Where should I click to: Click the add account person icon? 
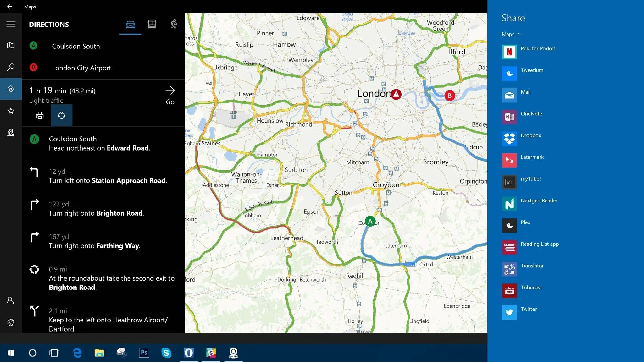(x=11, y=300)
